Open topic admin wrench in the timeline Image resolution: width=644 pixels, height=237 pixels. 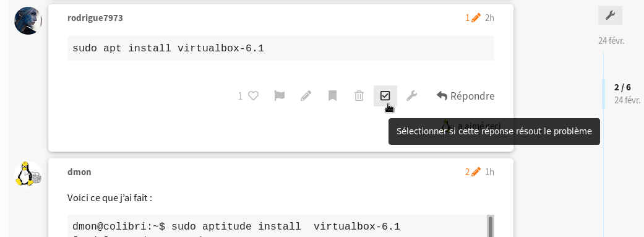pos(610,15)
